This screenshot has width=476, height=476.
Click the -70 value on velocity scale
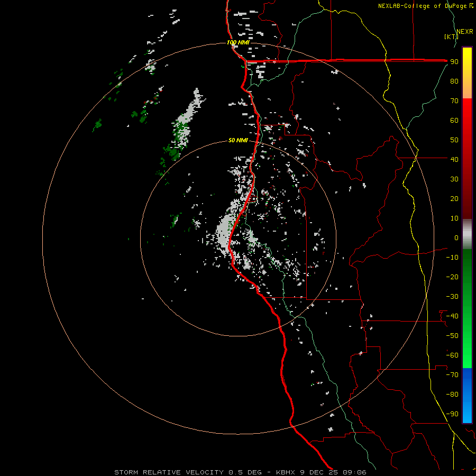(452, 375)
